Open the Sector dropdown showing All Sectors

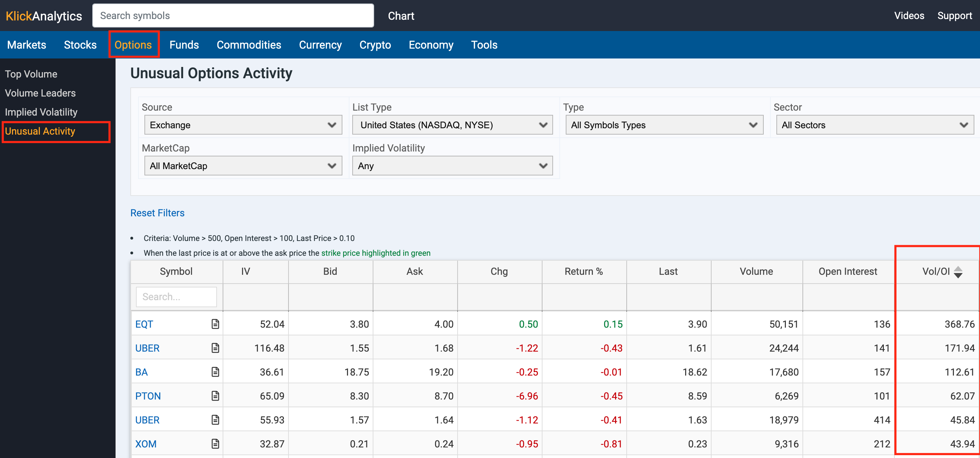pos(875,125)
